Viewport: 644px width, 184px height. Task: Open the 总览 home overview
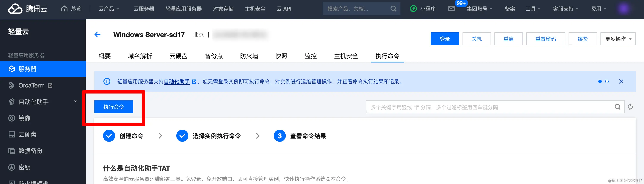click(x=71, y=9)
